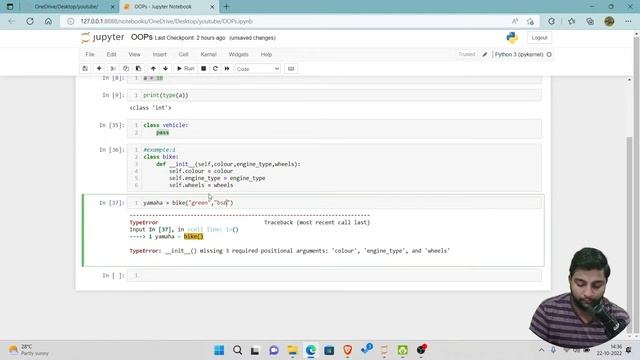Open the View menu

134,54
